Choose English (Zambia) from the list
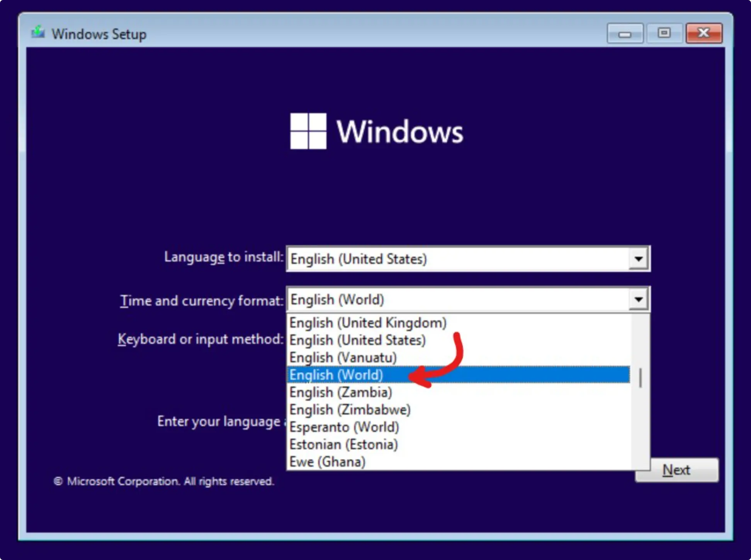Viewport: 751px width, 560px height. 459,392
